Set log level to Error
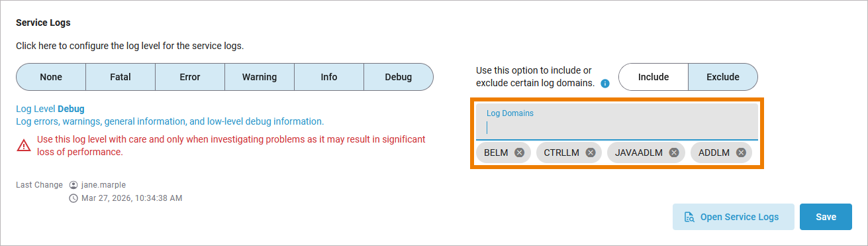The image size is (868, 246). point(190,77)
